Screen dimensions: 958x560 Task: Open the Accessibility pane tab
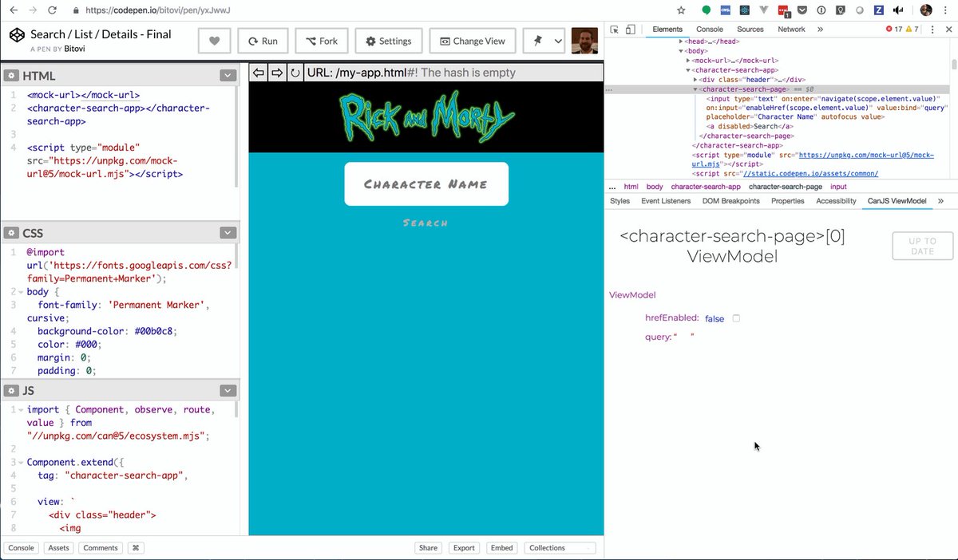(836, 201)
